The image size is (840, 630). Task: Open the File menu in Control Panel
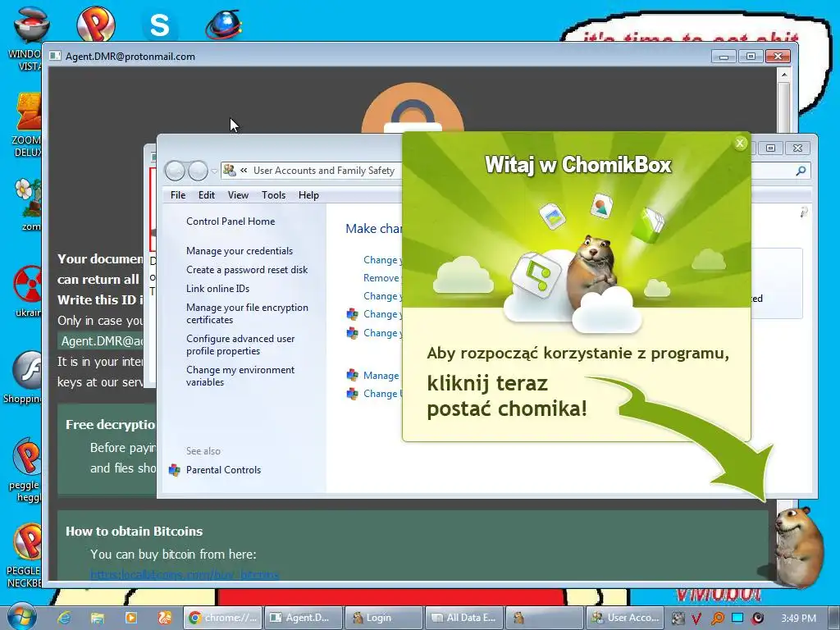[178, 195]
